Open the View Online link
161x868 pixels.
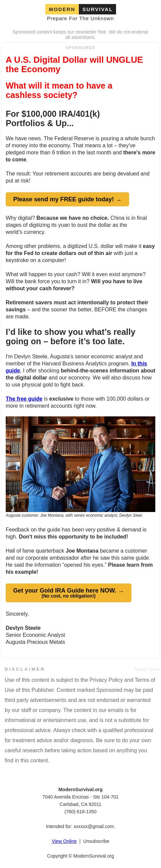point(64,841)
